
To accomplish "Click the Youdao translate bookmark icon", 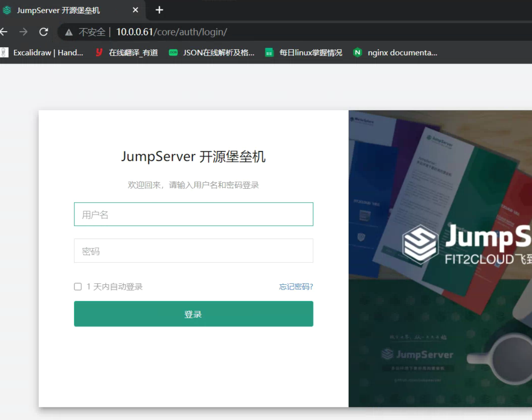I will (x=99, y=52).
